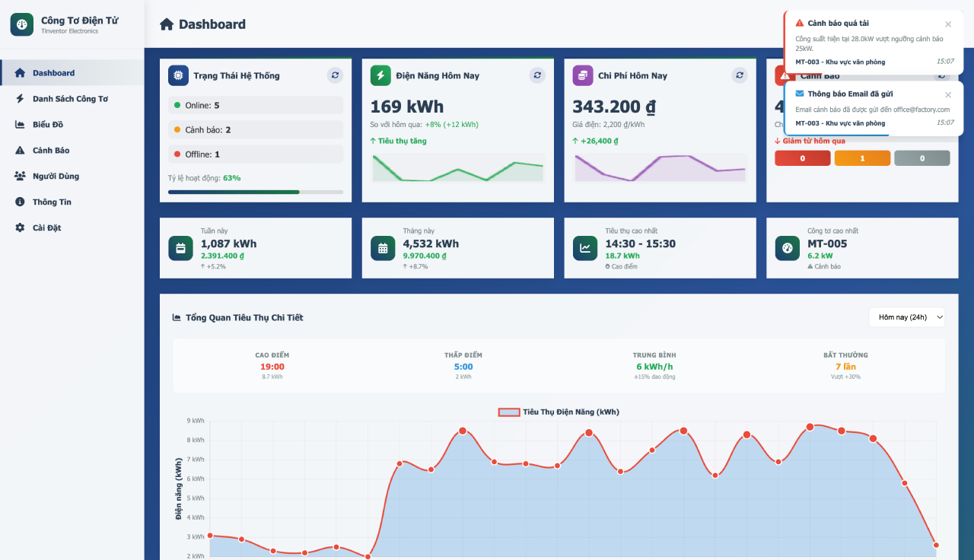Close the Cảnh báo quá tải notification
Screen dimensions: 974x560
click(947, 24)
